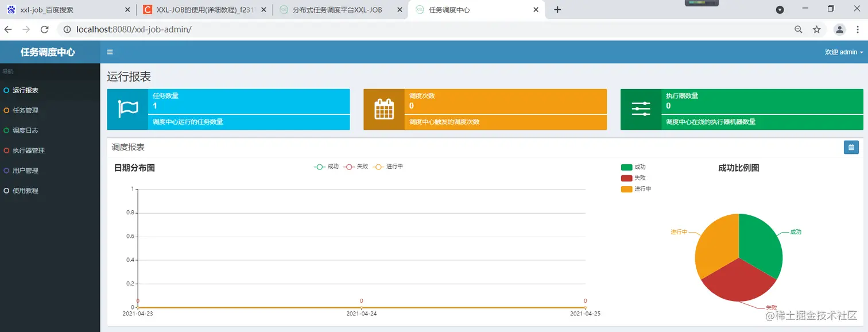Click the flag icon on 任务数量 card
This screenshot has width=868, height=332.
(x=127, y=109)
